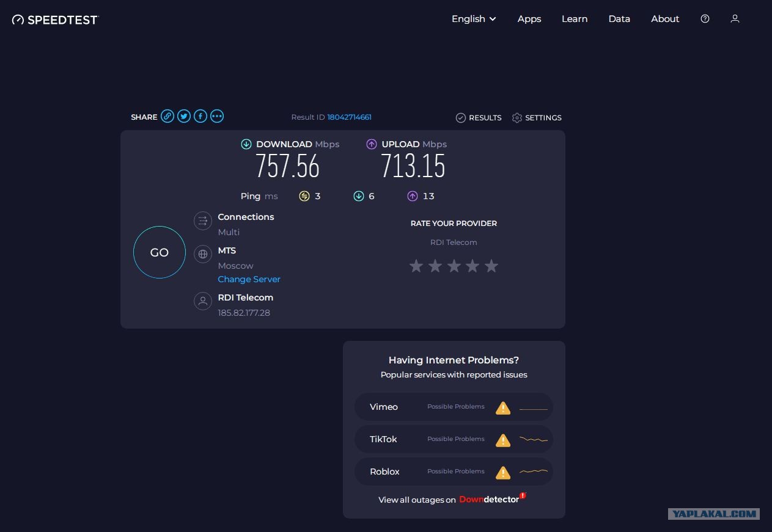Click MTS server name
The height and width of the screenshot is (532, 772).
[227, 250]
